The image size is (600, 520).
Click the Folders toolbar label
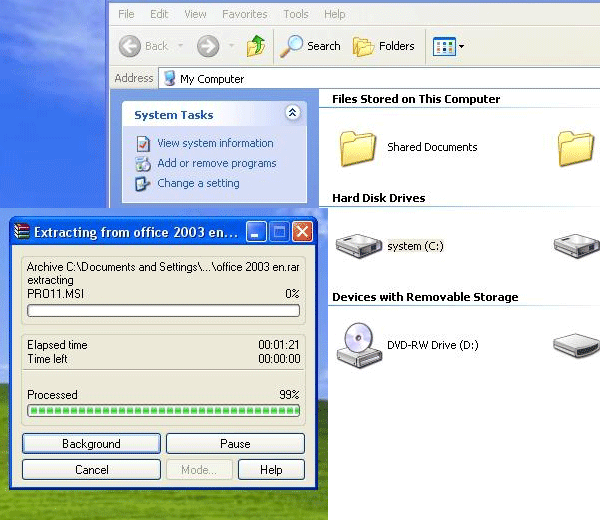click(396, 46)
